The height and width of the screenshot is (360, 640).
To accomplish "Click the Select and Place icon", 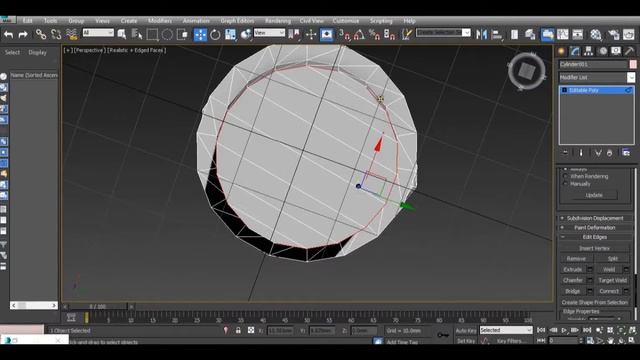I will point(246,35).
